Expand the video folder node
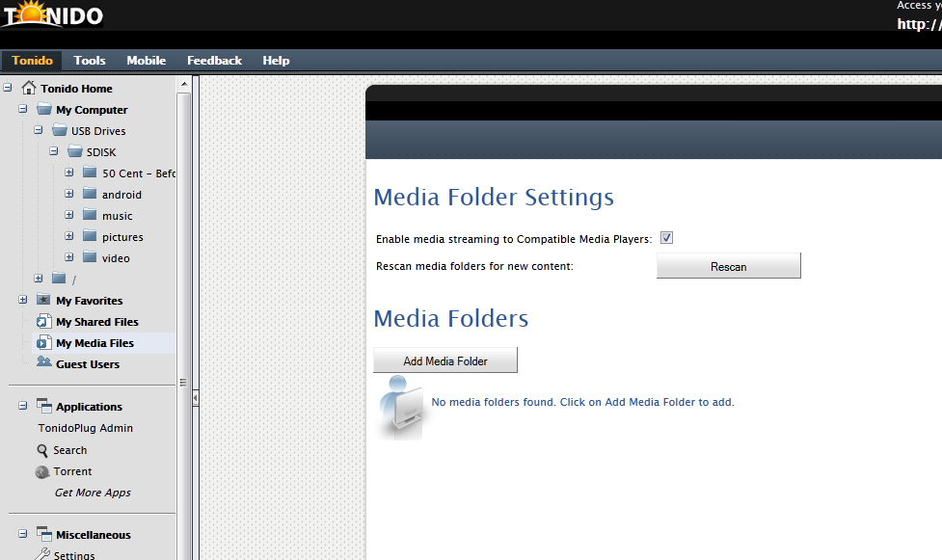Image resolution: width=942 pixels, height=560 pixels. [69, 257]
